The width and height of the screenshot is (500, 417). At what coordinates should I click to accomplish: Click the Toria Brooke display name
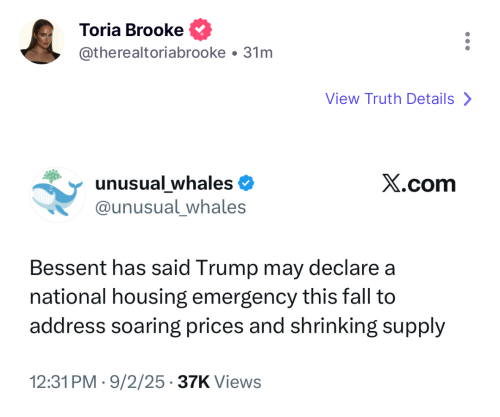point(131,30)
